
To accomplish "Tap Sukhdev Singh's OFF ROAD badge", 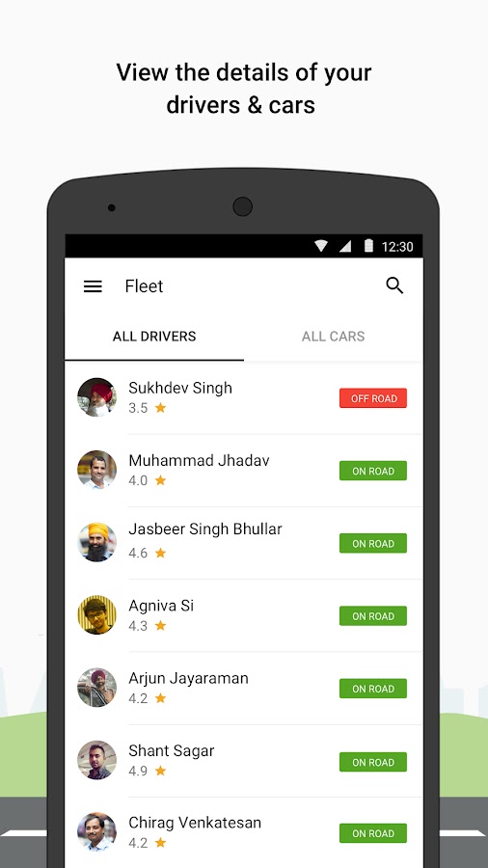I will point(373,398).
